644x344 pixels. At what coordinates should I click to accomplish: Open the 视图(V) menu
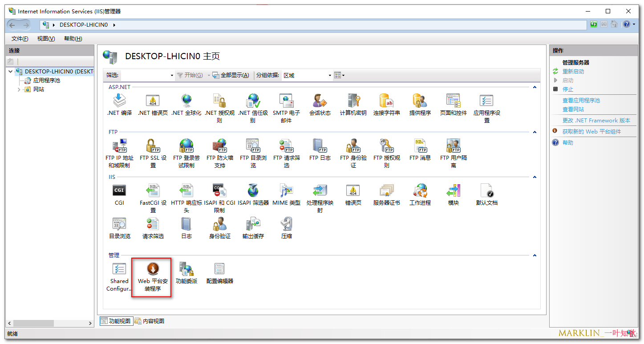tap(46, 39)
